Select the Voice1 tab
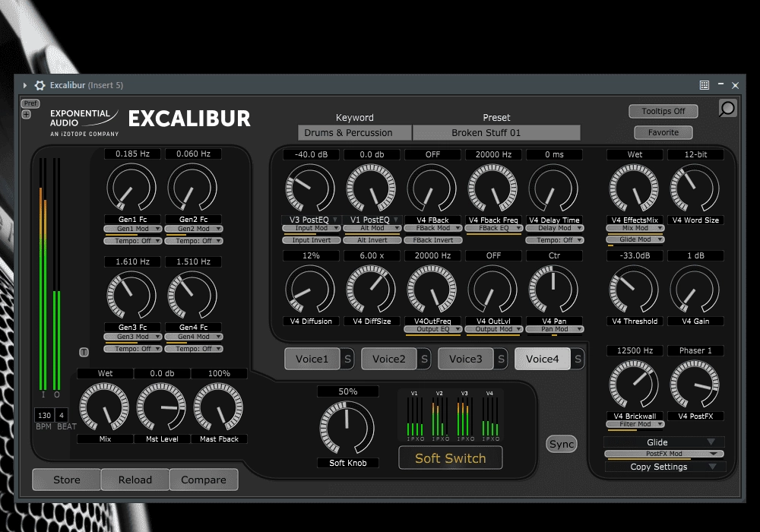 point(312,359)
